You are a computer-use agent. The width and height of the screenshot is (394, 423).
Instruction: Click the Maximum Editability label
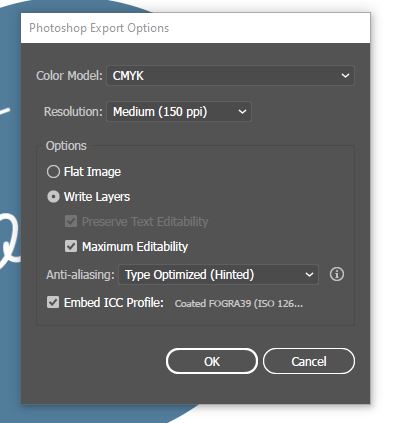click(135, 247)
